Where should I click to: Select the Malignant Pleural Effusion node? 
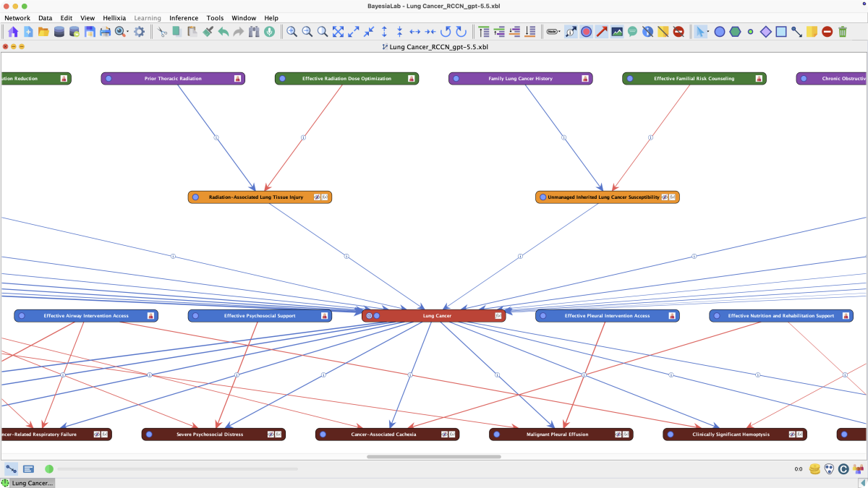[x=561, y=435]
